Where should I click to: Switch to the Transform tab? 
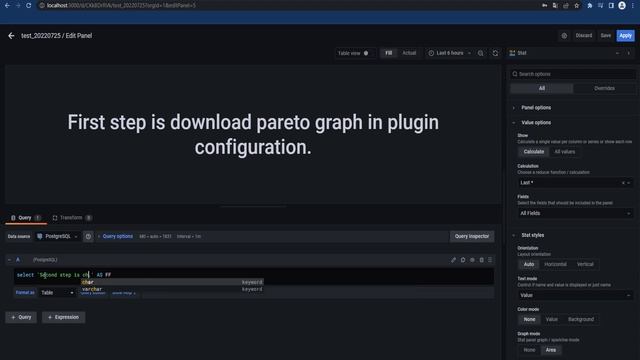72,218
